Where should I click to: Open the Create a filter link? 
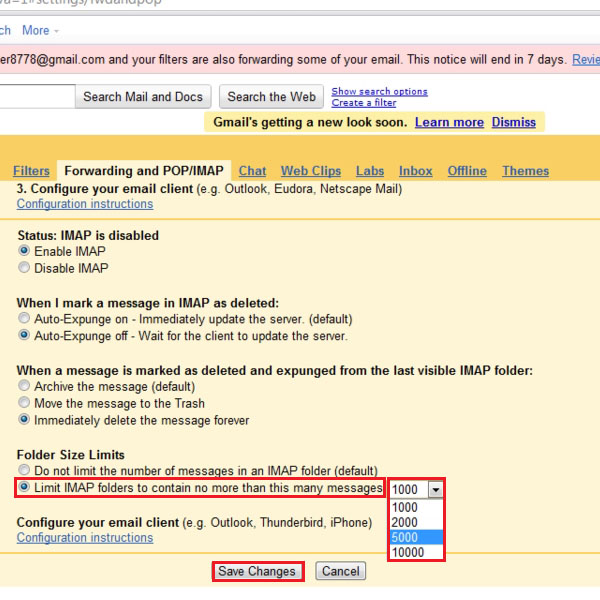coord(364,103)
